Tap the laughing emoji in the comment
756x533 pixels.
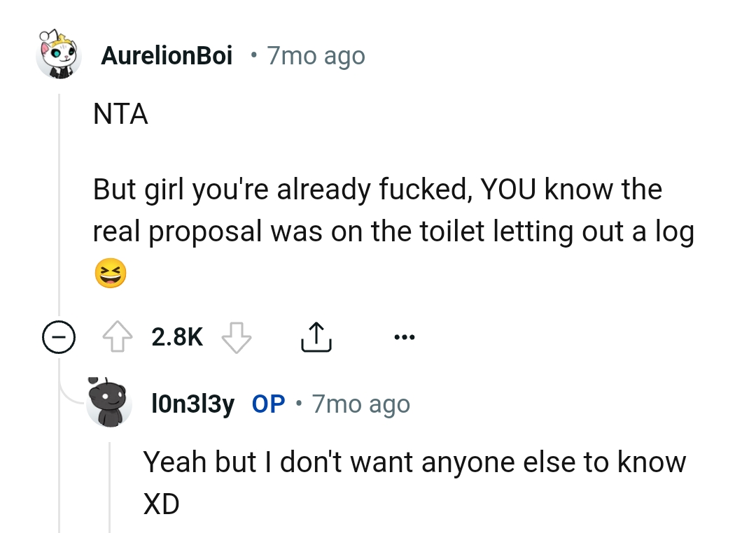point(111,272)
